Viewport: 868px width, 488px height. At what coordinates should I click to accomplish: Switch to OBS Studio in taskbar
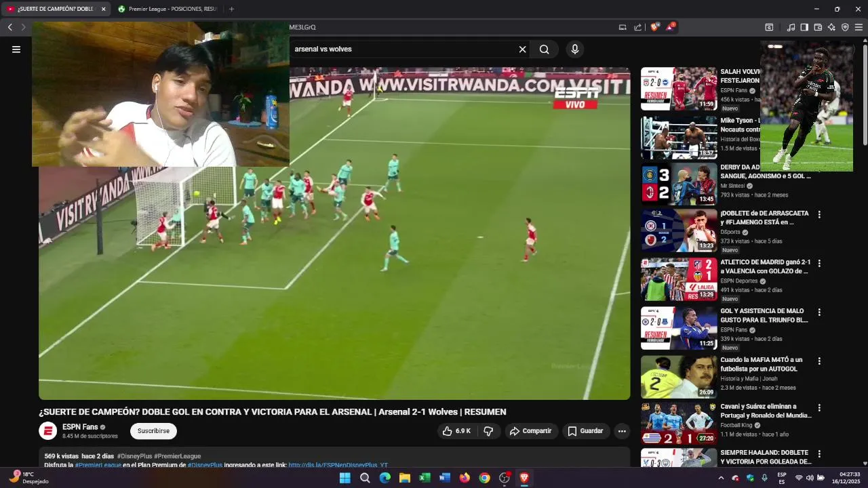[505, 478]
